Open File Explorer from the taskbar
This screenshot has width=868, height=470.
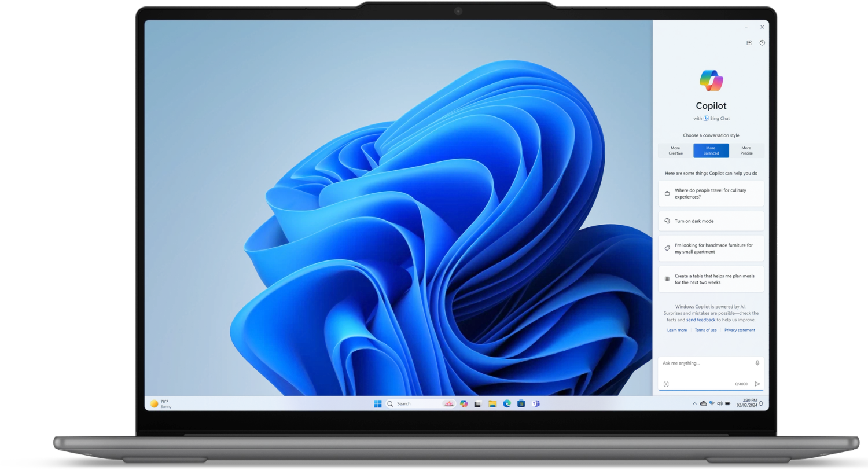(492, 403)
